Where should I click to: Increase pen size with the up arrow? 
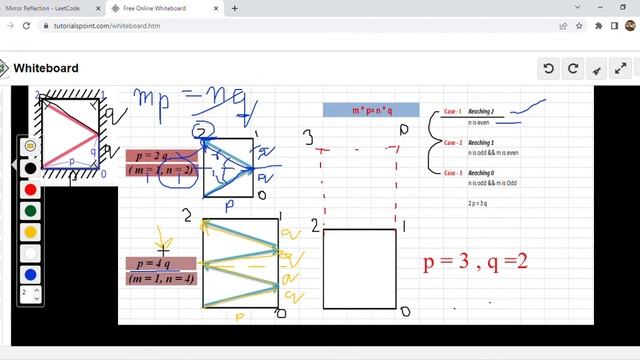pos(37,290)
